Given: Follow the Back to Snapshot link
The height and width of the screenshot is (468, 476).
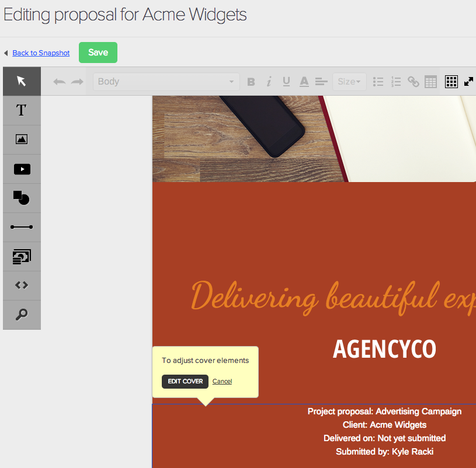Looking at the screenshot, I should tap(41, 53).
